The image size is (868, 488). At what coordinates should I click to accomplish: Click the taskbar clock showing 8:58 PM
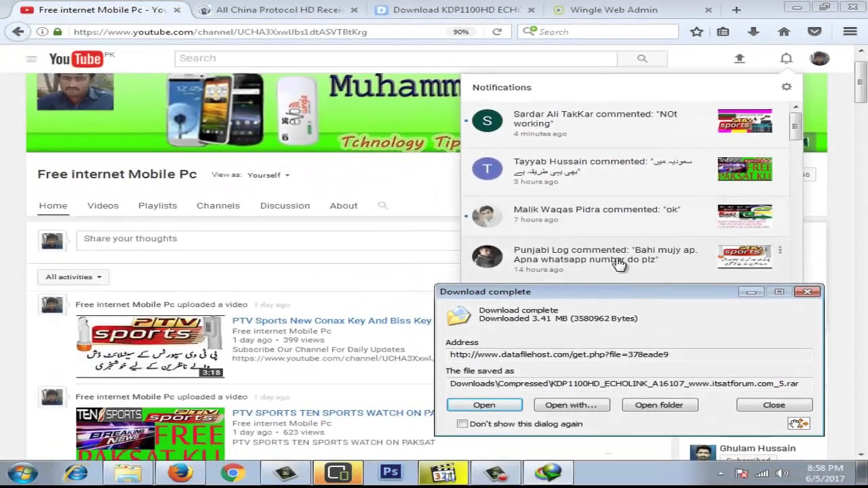(825, 473)
